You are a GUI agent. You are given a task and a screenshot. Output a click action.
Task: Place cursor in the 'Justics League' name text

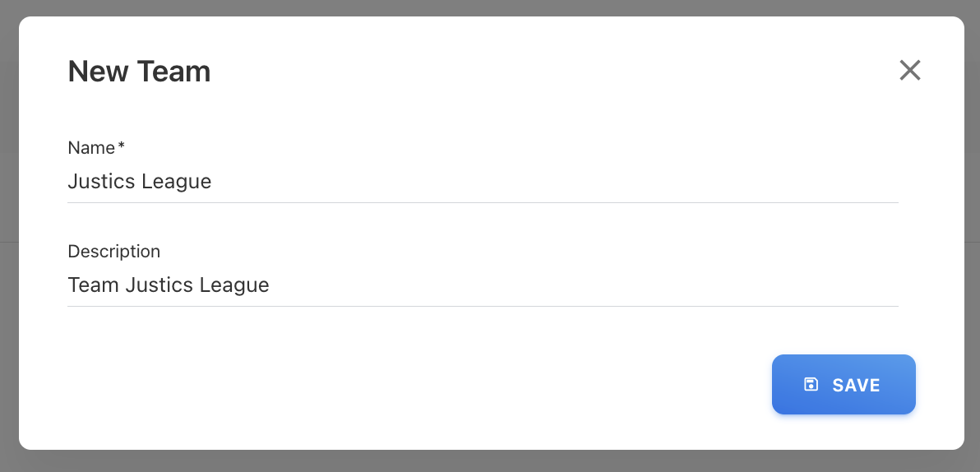[139, 182]
